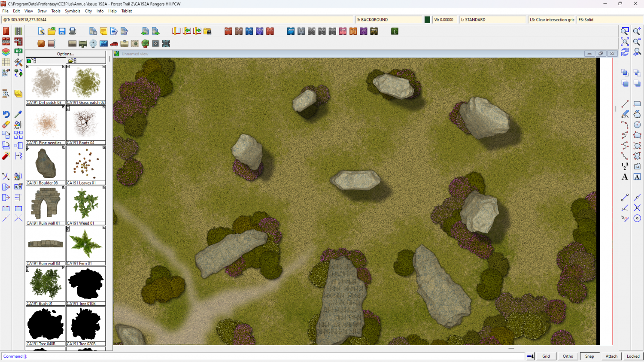Screen dimensions: 644x362
Task: Select the Arc drawing tool
Action: tap(625, 125)
